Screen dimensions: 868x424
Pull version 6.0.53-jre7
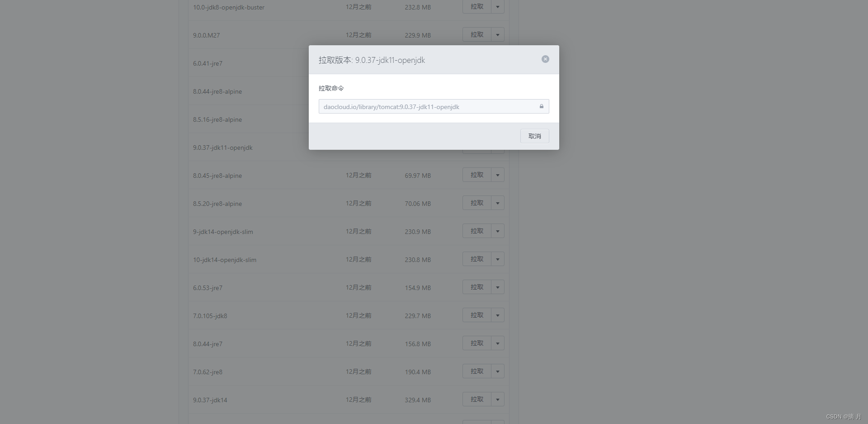(x=476, y=287)
